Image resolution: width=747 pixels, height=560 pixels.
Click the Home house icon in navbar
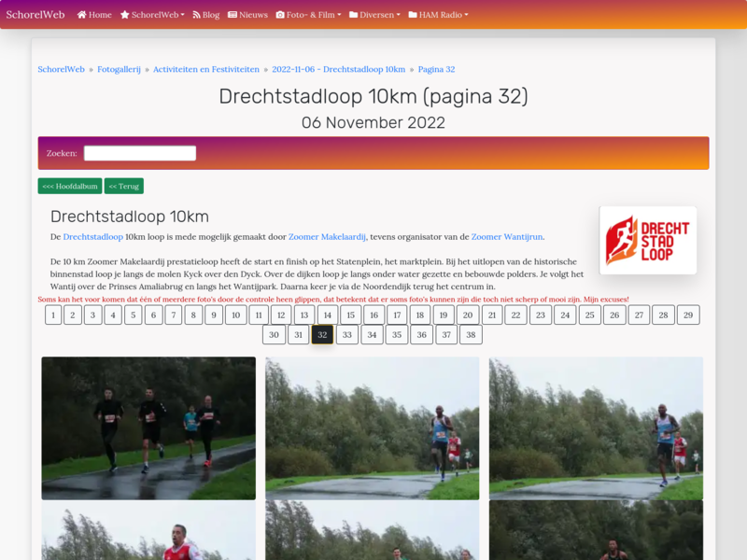(82, 15)
